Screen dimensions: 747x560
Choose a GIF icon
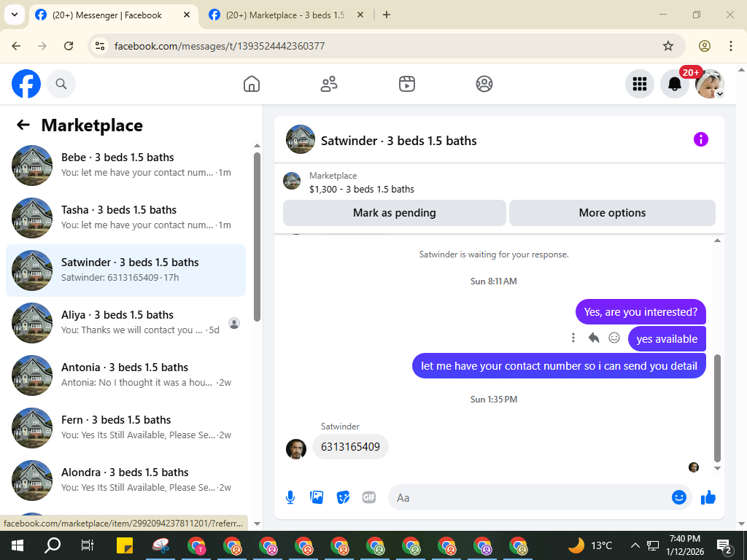point(369,497)
